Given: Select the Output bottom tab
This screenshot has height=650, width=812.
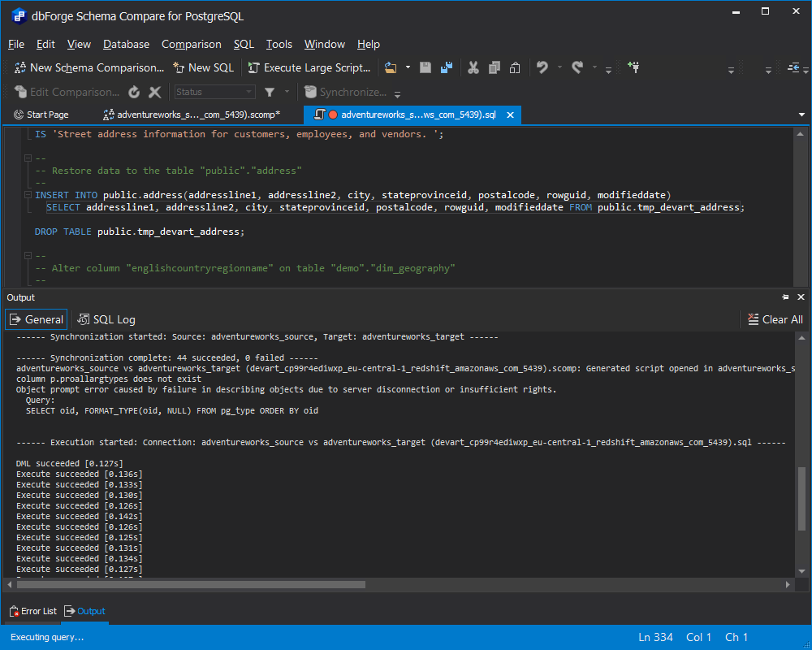Looking at the screenshot, I should 85,611.
